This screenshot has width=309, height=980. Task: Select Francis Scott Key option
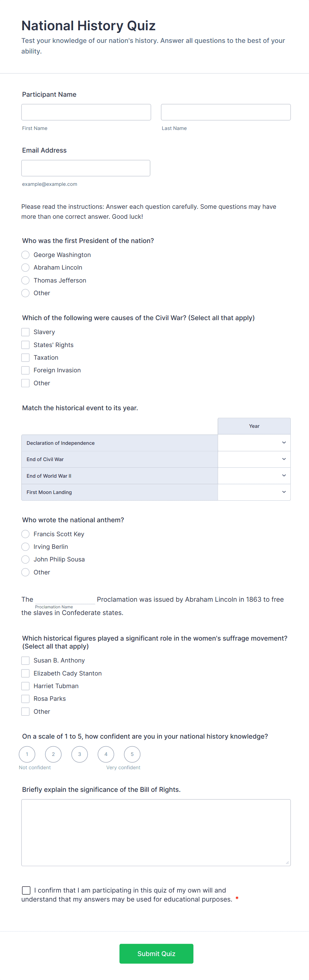tap(26, 534)
